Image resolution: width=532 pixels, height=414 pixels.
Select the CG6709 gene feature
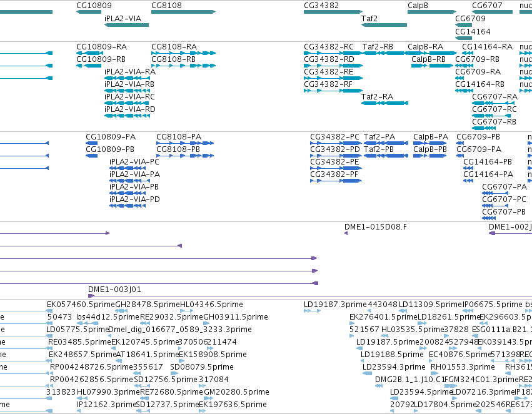tap(463, 25)
